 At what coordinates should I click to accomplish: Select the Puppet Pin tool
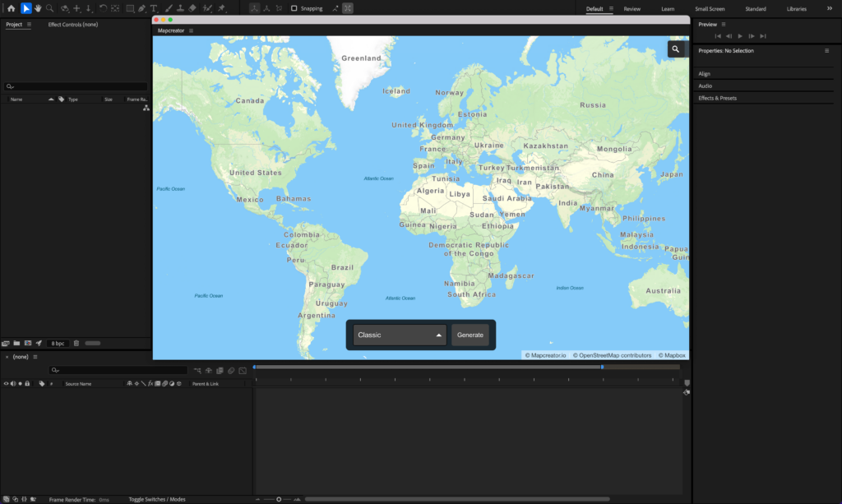(222, 8)
